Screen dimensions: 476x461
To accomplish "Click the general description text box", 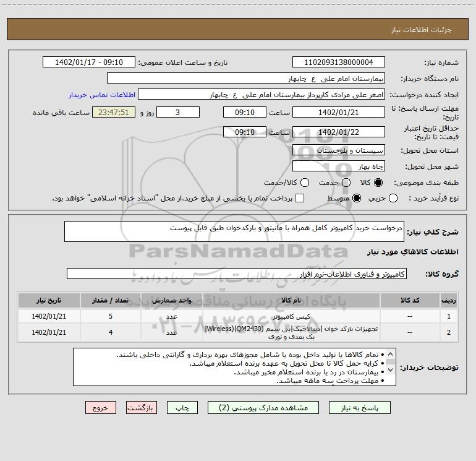I will [234, 231].
